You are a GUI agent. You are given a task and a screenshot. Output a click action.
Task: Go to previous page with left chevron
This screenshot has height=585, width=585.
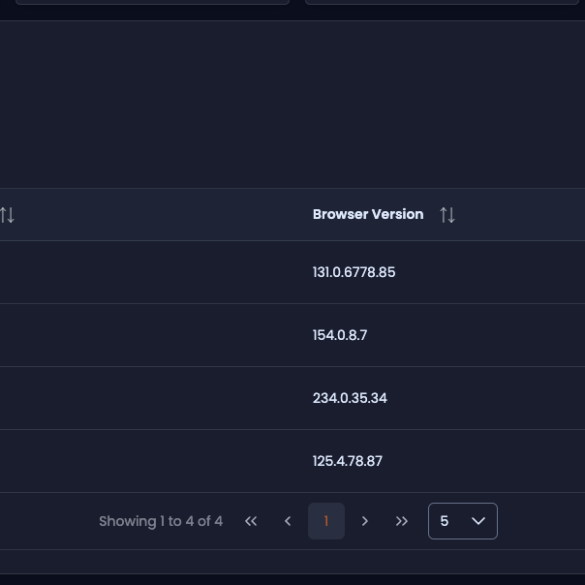pyautogui.click(x=288, y=521)
